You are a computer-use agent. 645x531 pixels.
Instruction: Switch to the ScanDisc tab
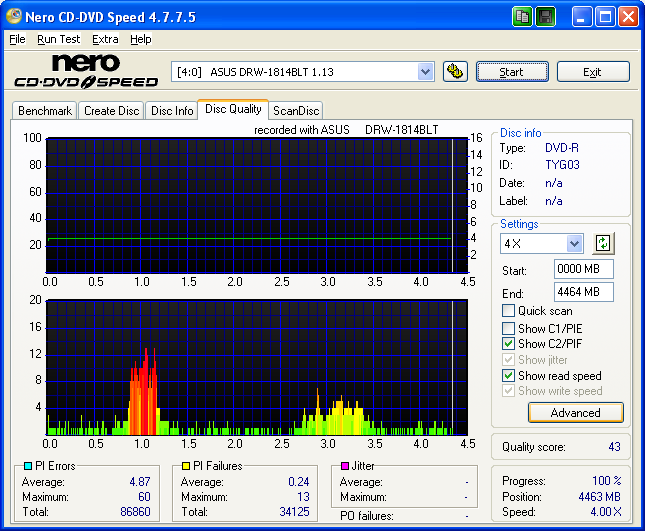[296, 111]
